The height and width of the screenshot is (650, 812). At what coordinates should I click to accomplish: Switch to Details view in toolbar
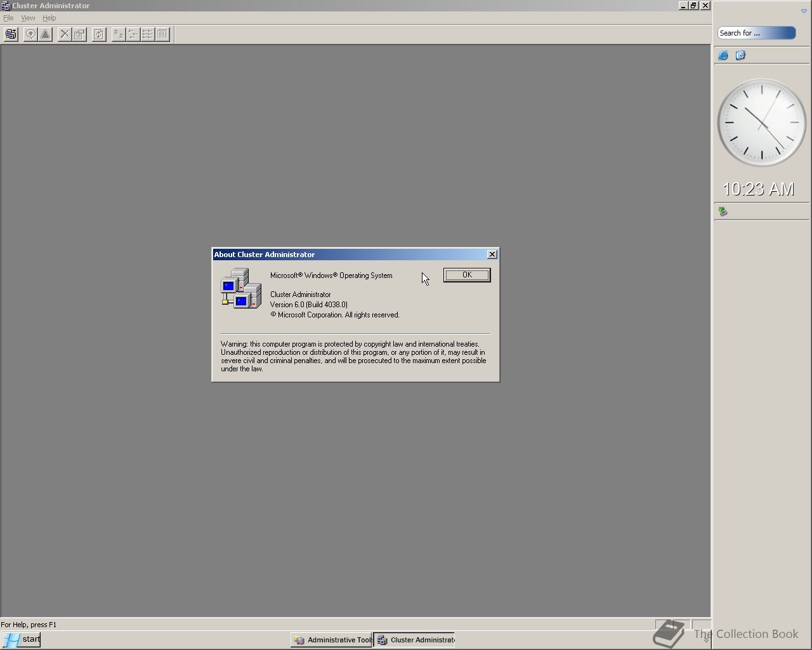(x=162, y=34)
